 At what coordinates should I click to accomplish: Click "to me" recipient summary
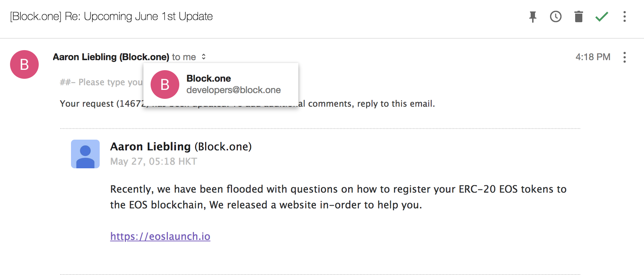[184, 57]
